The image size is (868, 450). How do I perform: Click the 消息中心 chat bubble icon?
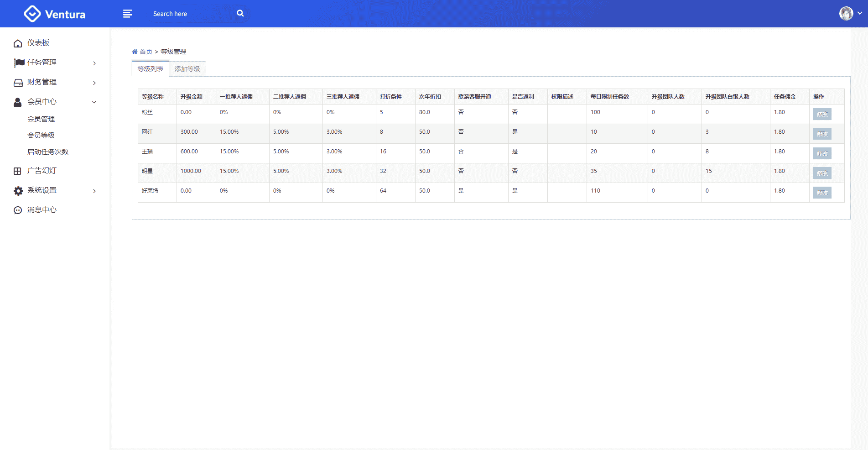[18, 210]
